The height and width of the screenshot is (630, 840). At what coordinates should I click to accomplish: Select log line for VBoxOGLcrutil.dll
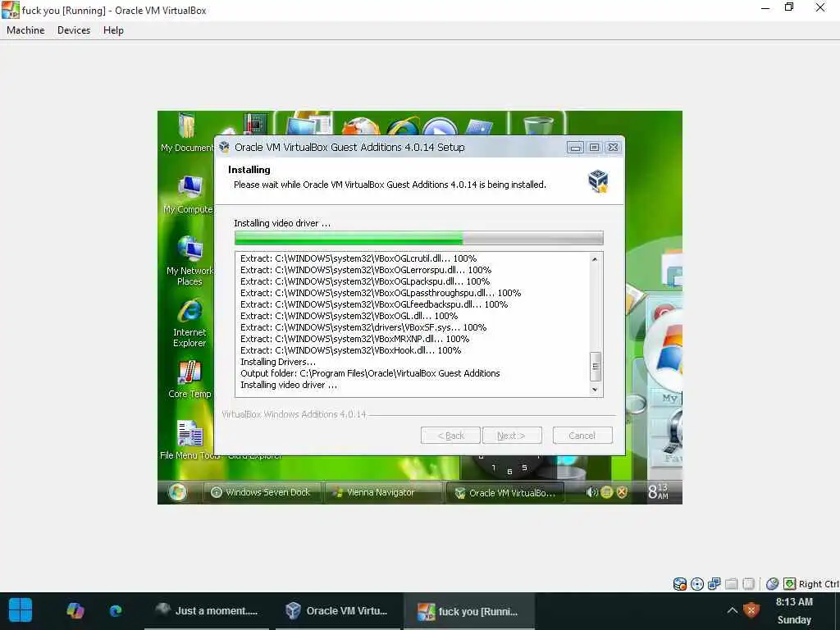[x=358, y=258]
